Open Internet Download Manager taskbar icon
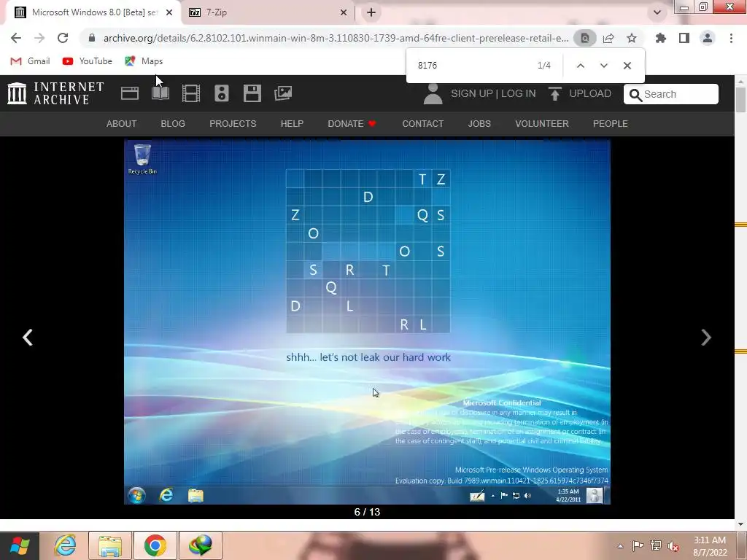This screenshot has height=560, width=747. 201,545
